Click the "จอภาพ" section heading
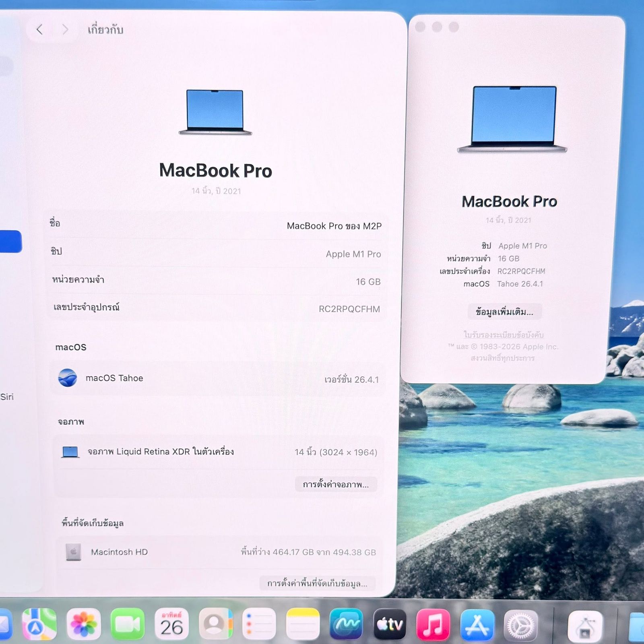The image size is (644, 644). pos(71,421)
